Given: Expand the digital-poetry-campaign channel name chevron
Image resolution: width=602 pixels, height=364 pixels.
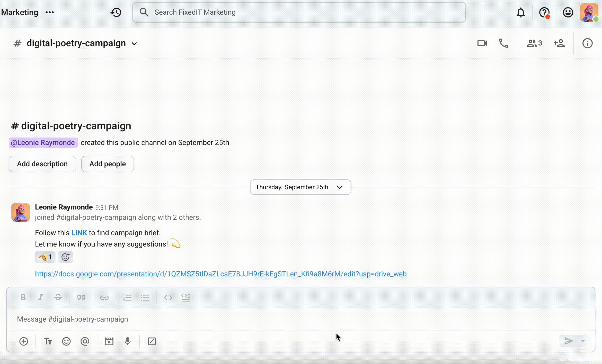Looking at the screenshot, I should pyautogui.click(x=134, y=44).
